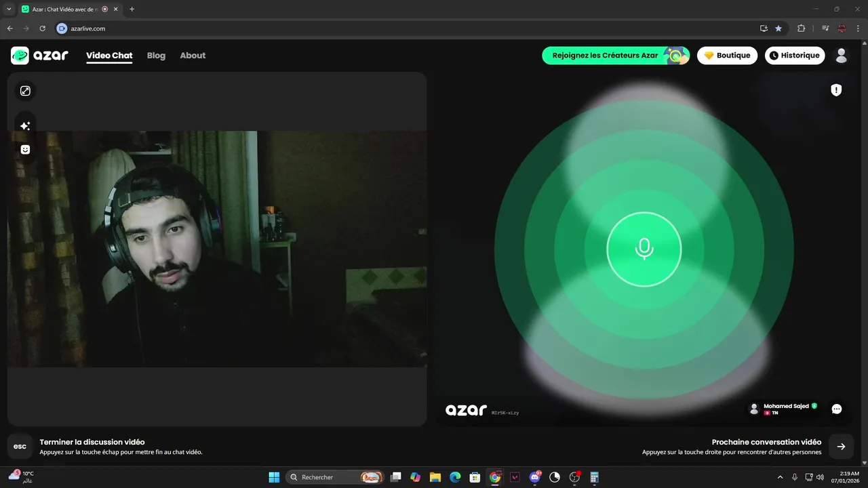This screenshot has height=488, width=868.
Task: Click install app icon in address bar
Action: click(764, 28)
